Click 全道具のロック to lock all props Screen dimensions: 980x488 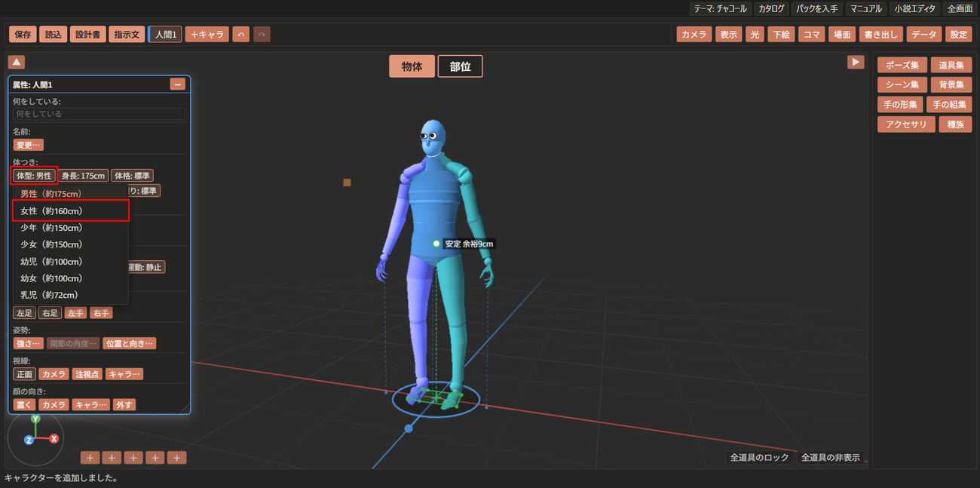760,457
